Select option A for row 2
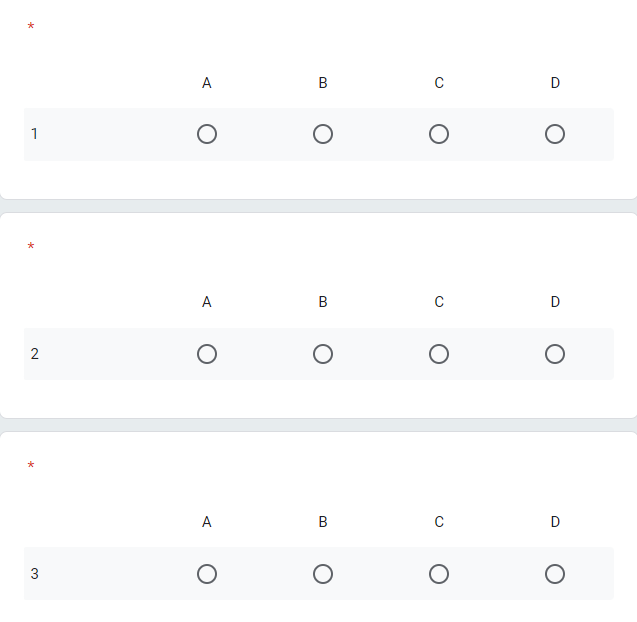Viewport: 637px width, 622px height. point(207,354)
